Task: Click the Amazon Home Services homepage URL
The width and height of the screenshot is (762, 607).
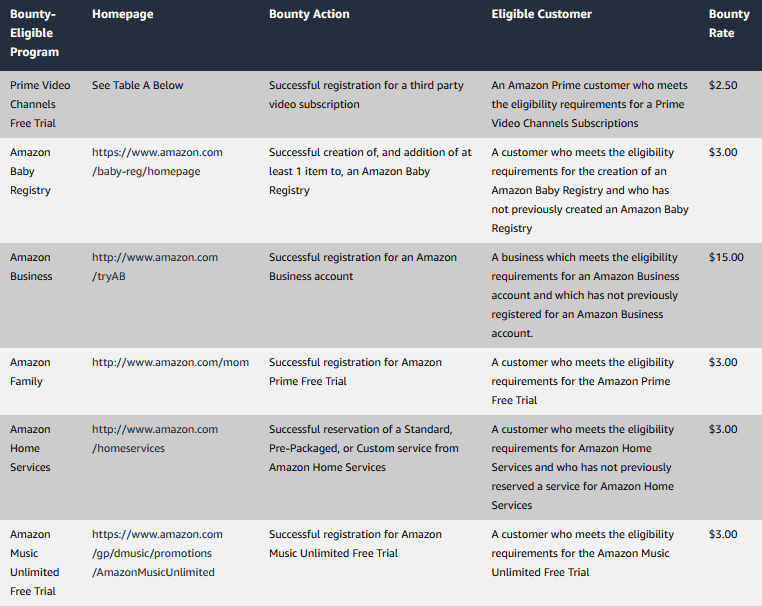Action: [154, 439]
